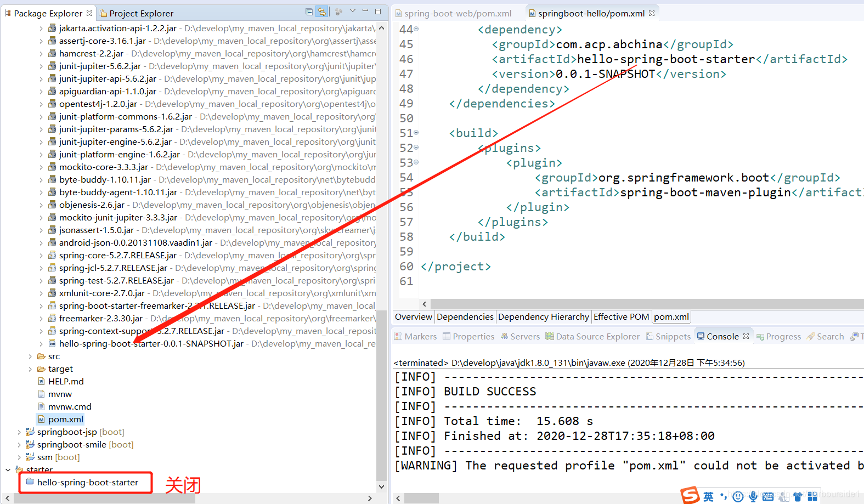Screen dimensions: 864x504
Task: Show the Progress view
Action: [x=778, y=337]
